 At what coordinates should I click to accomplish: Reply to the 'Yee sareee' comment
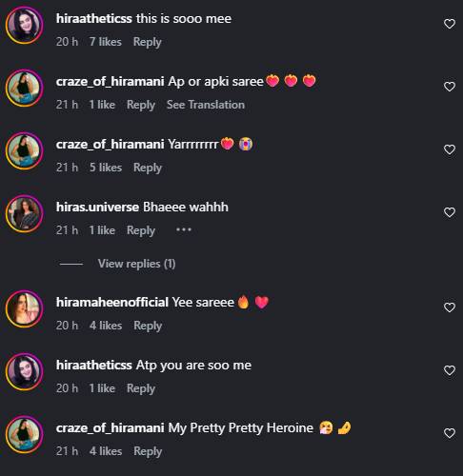pos(148,326)
